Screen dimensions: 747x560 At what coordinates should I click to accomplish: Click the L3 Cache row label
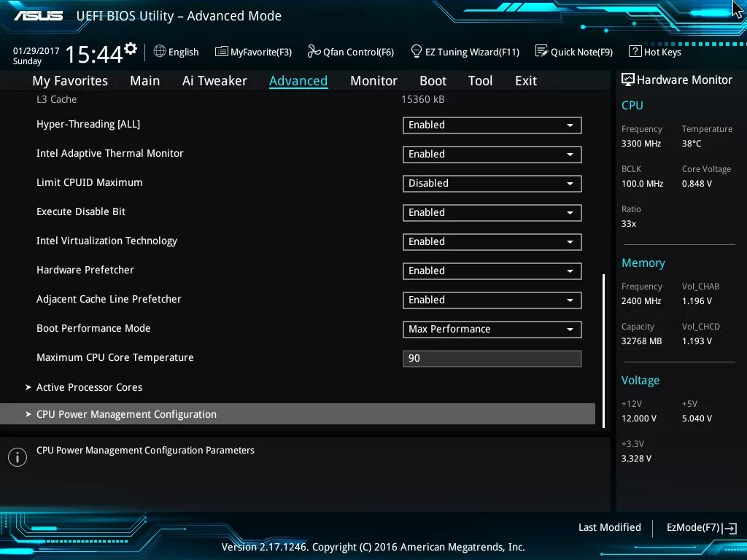click(56, 99)
